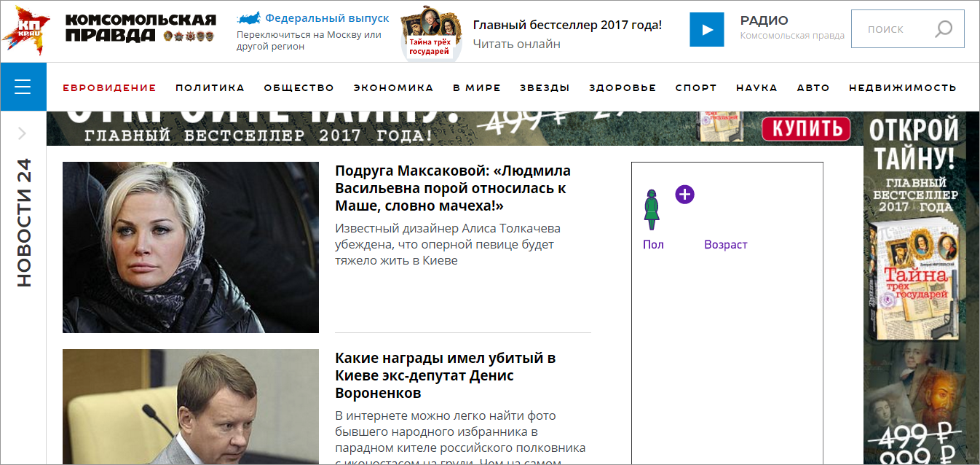Open the Спорт menu item
This screenshot has width=980, height=465.
pyautogui.click(x=695, y=87)
